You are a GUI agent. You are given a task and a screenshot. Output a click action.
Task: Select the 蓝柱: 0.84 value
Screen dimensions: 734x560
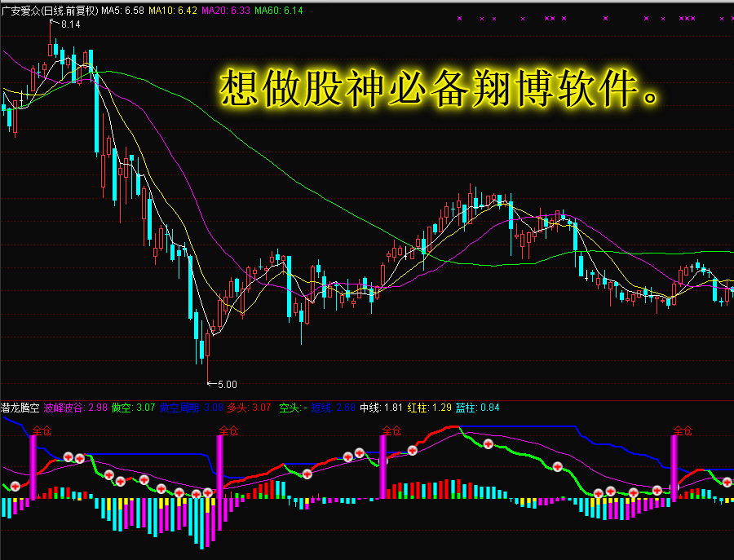[x=477, y=408]
